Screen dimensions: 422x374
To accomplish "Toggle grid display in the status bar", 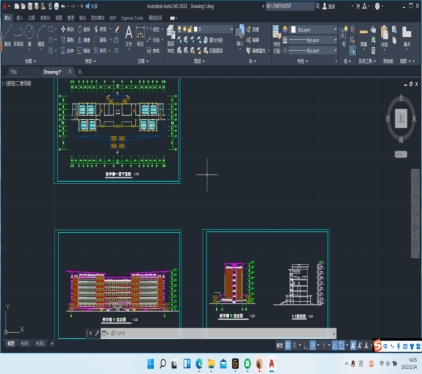I will [x=288, y=346].
